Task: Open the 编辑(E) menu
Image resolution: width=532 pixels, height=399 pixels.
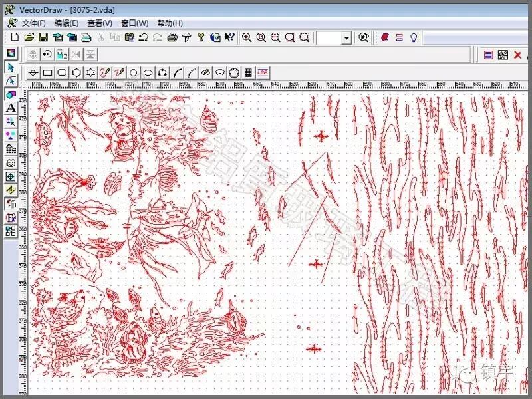Action: click(66, 23)
